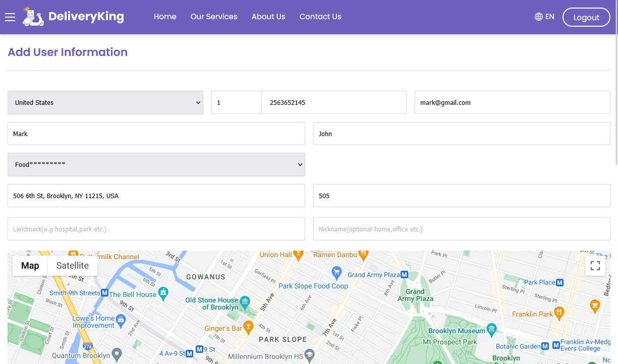
Task: Click the Brooklyn Museum marker icon
Action: [491, 330]
